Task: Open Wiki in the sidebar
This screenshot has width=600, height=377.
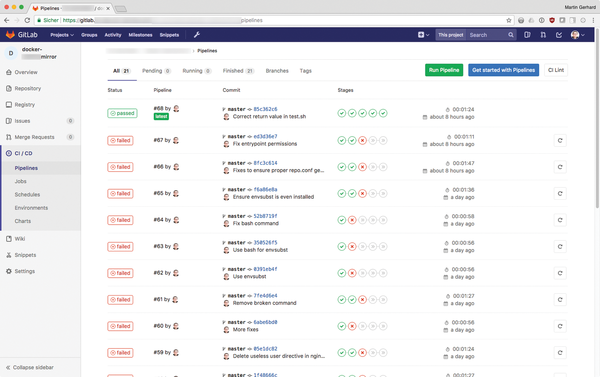Action: point(20,239)
